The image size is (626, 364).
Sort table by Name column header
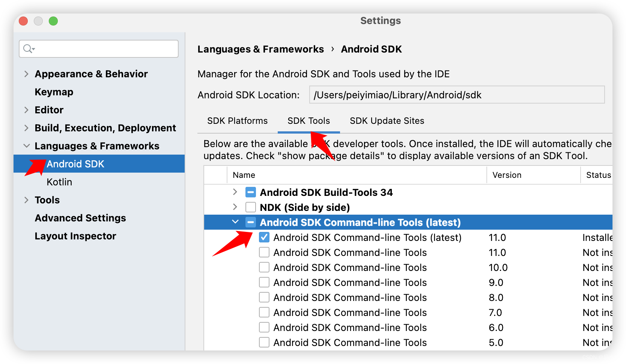pyautogui.click(x=244, y=175)
